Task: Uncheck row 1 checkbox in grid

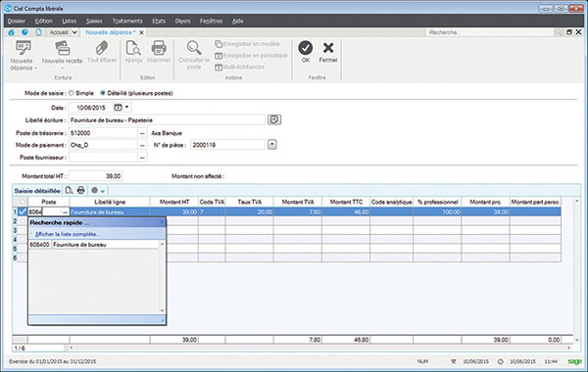Action: pyautogui.click(x=23, y=211)
